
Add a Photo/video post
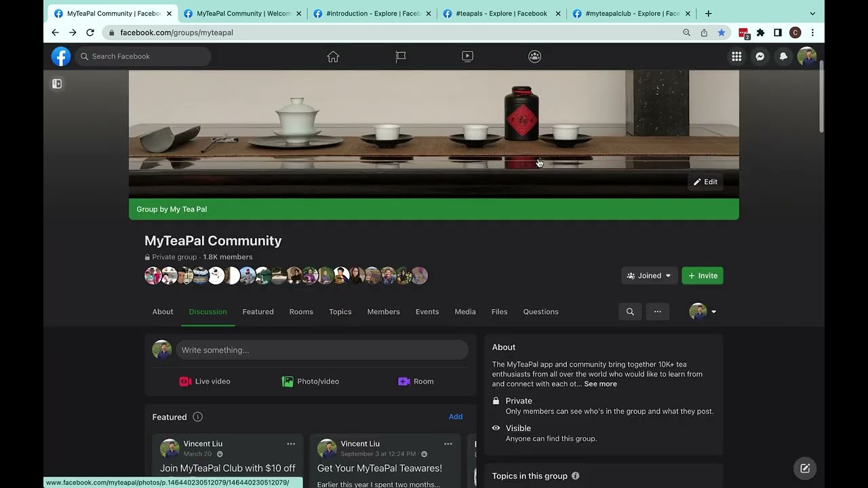311,382
